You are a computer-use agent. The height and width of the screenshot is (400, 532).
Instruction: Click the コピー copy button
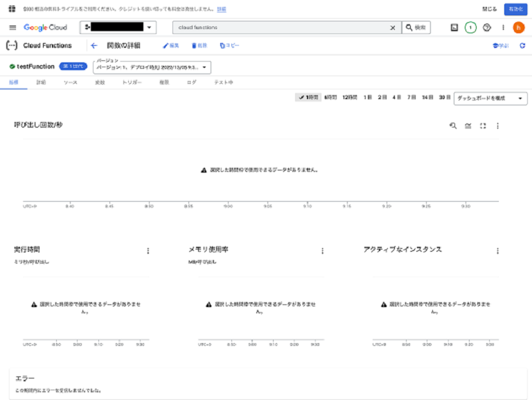coord(229,46)
